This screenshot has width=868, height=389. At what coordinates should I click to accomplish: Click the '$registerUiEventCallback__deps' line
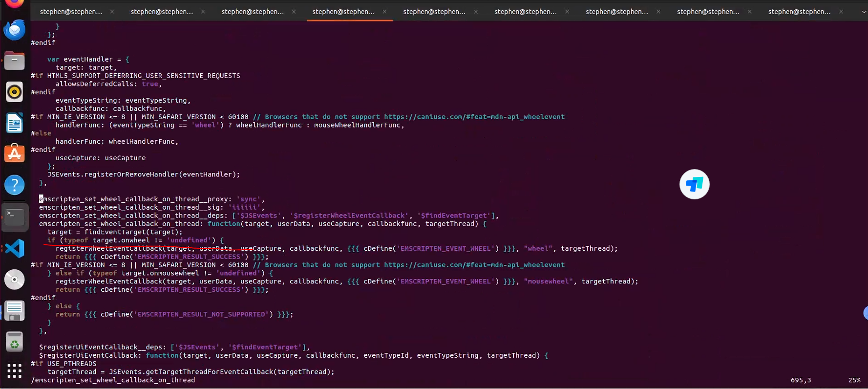click(175, 347)
